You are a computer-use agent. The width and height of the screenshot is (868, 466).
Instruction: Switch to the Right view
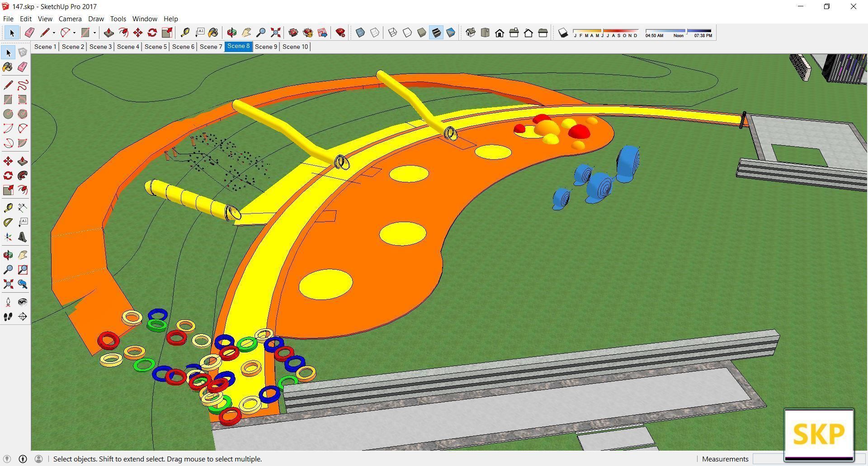pyautogui.click(x=514, y=33)
